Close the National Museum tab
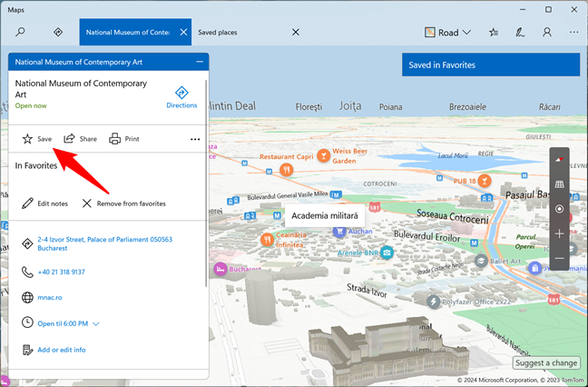The height and width of the screenshot is (387, 588). pos(183,33)
